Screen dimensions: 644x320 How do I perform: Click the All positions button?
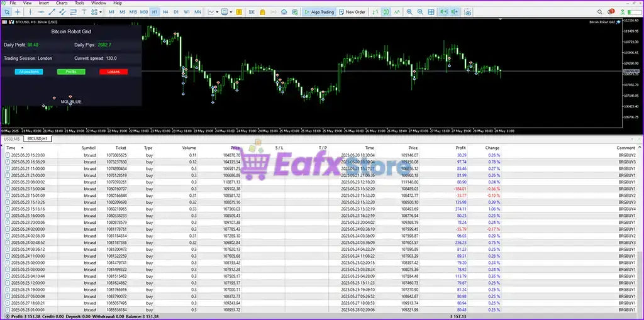point(29,72)
